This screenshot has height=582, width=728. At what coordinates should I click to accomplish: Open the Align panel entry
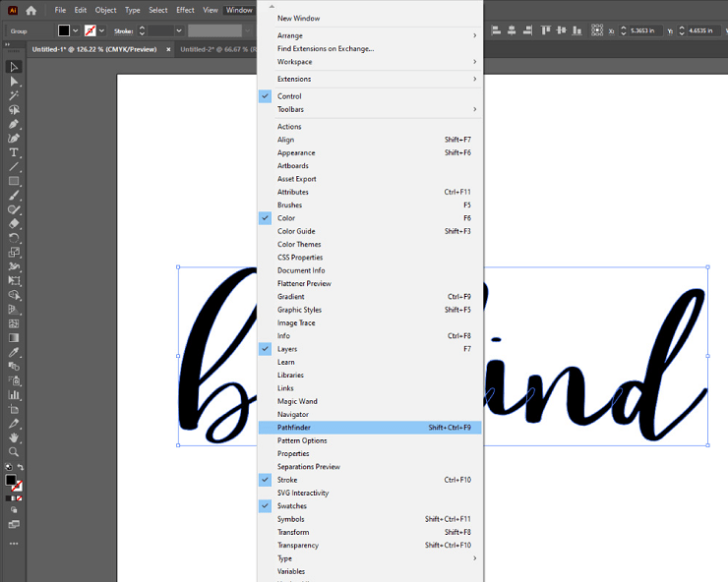point(370,140)
